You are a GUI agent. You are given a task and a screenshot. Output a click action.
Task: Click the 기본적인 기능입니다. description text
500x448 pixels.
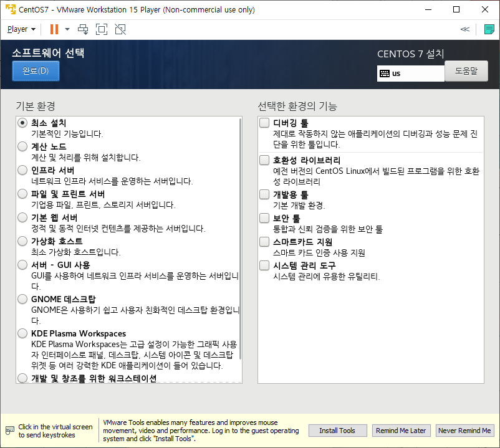pos(67,134)
